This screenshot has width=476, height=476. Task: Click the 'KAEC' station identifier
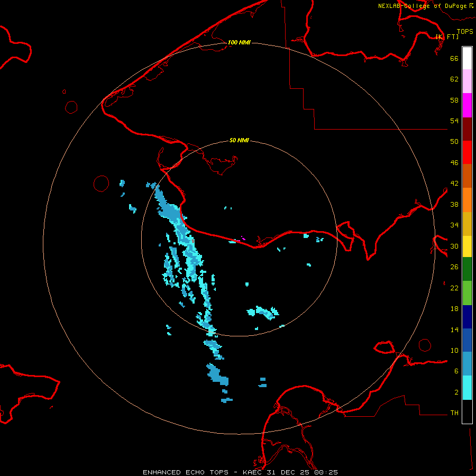pyautogui.click(x=253, y=472)
